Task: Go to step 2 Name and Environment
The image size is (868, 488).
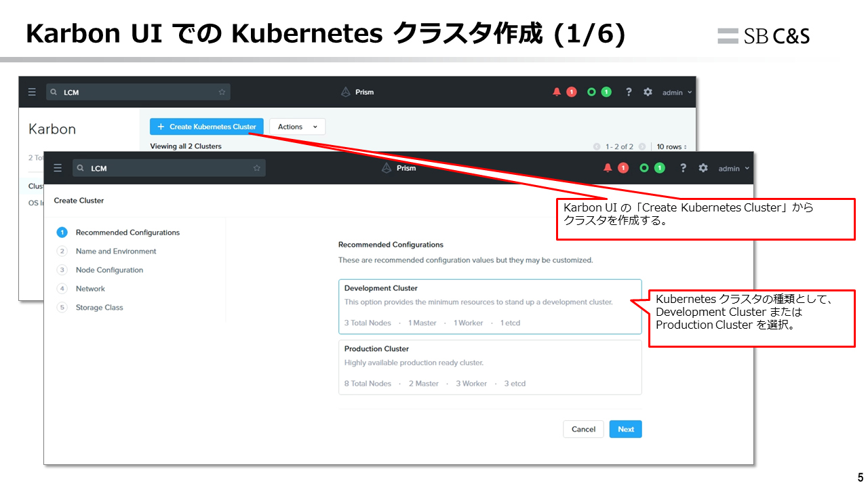Action: (x=107, y=251)
